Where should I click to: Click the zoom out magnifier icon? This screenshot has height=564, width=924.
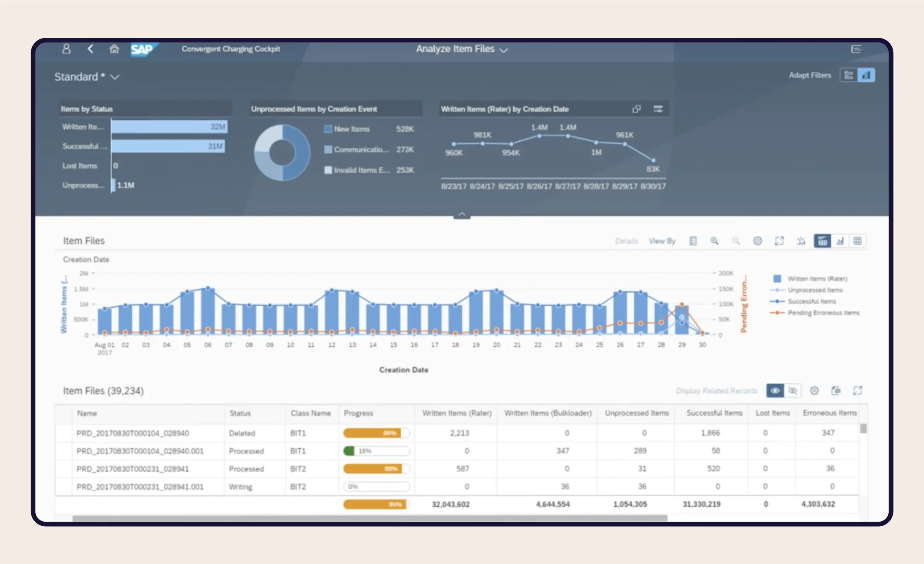point(735,241)
